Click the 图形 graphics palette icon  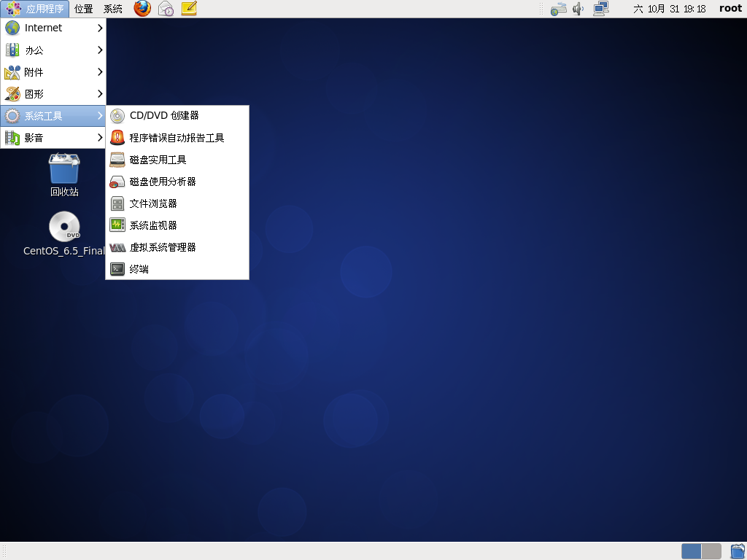coord(12,94)
